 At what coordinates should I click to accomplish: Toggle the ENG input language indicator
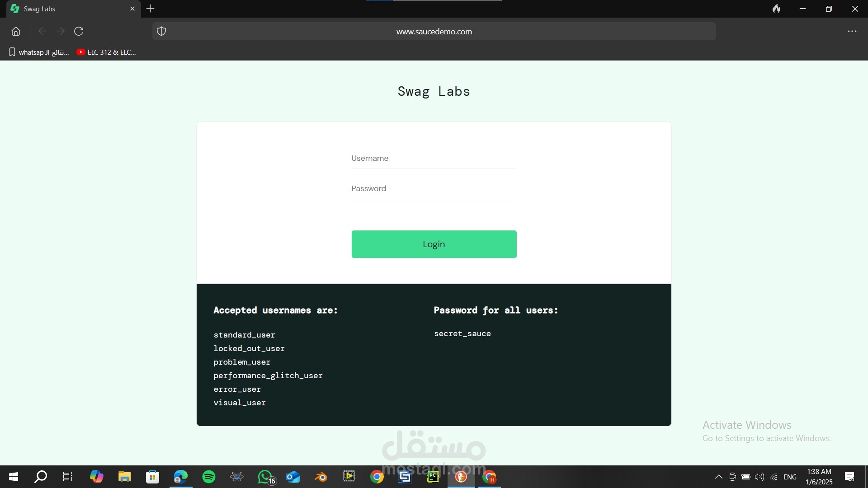click(790, 477)
